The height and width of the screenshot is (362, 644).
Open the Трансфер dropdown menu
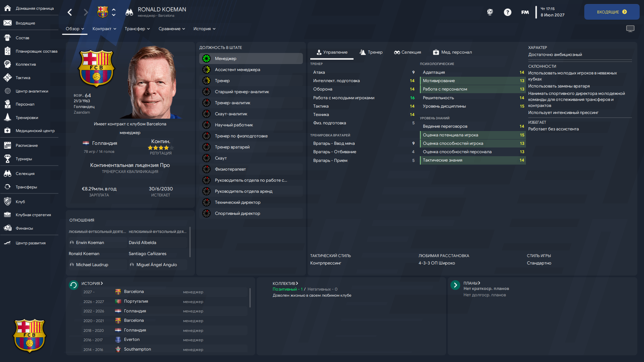tap(137, 29)
